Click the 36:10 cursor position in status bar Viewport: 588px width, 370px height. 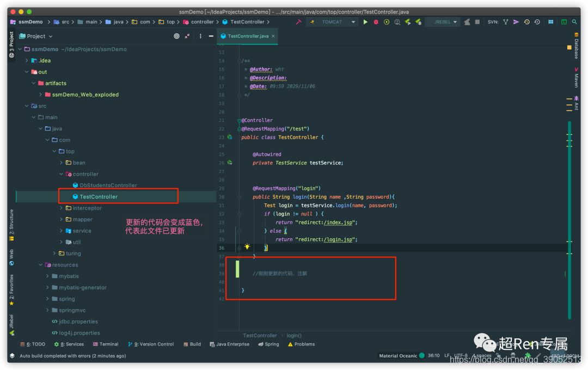(x=433, y=356)
